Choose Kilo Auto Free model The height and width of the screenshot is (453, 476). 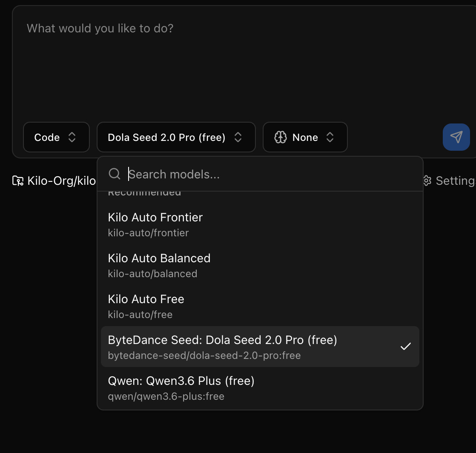point(260,307)
